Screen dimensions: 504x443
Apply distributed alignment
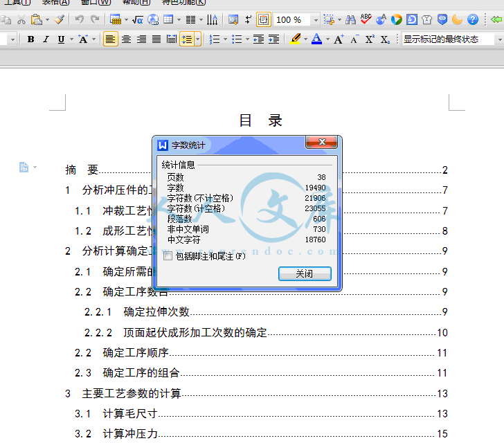(x=172, y=39)
